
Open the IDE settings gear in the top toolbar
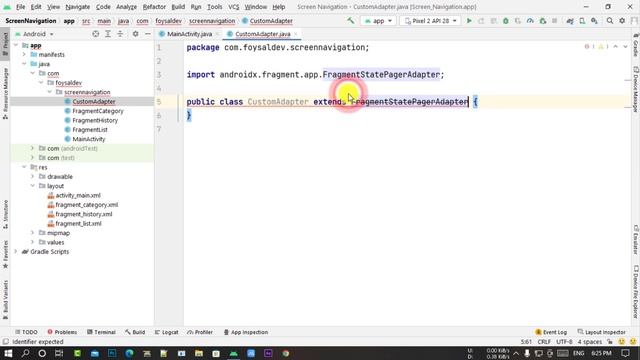pos(622,20)
